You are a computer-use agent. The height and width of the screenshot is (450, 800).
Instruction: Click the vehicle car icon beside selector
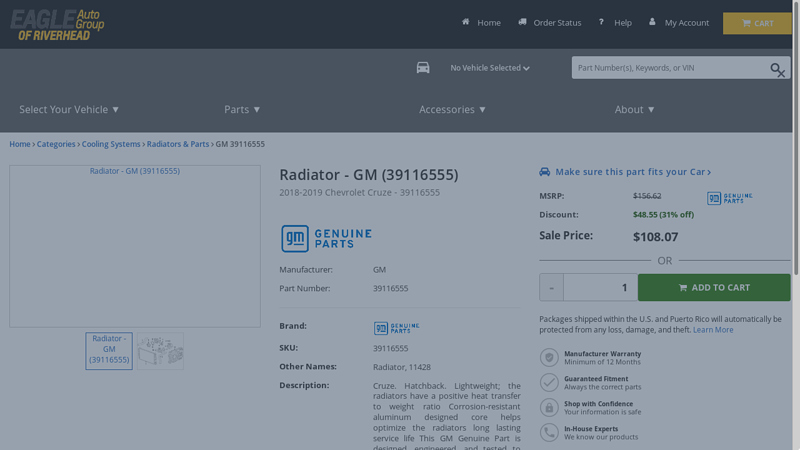(x=423, y=68)
